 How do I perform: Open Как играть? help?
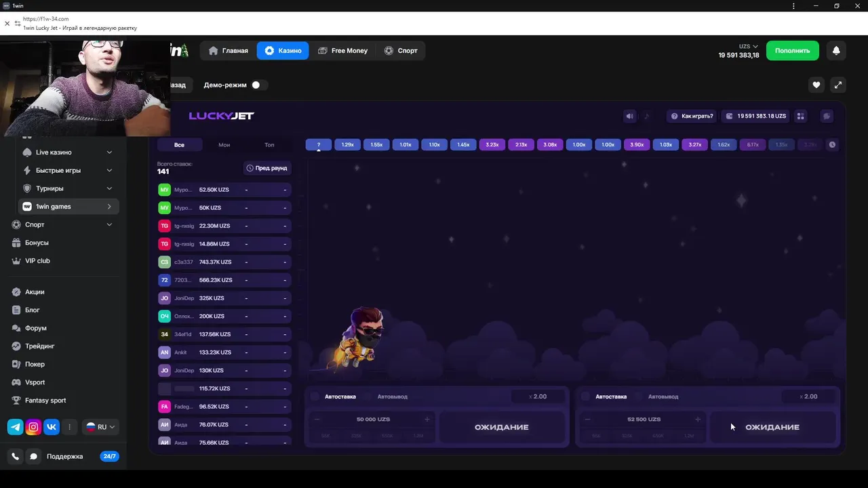point(692,116)
